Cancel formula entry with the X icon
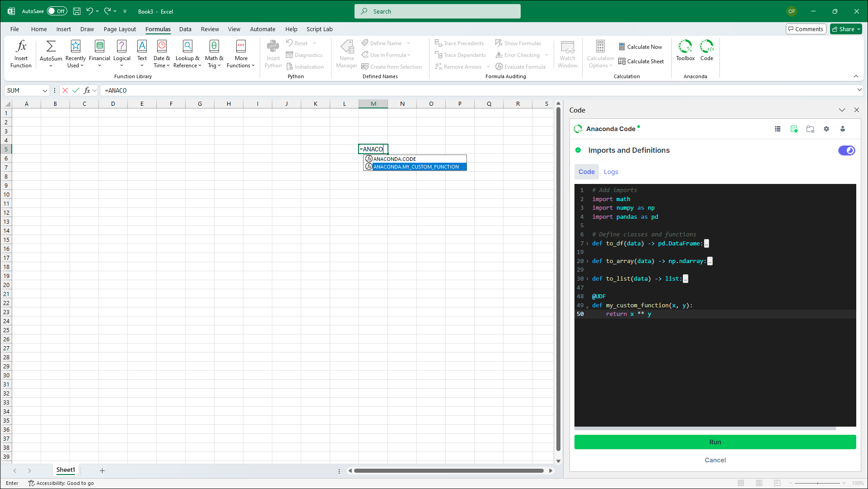Screen dimensions: 868x489 [65, 90]
